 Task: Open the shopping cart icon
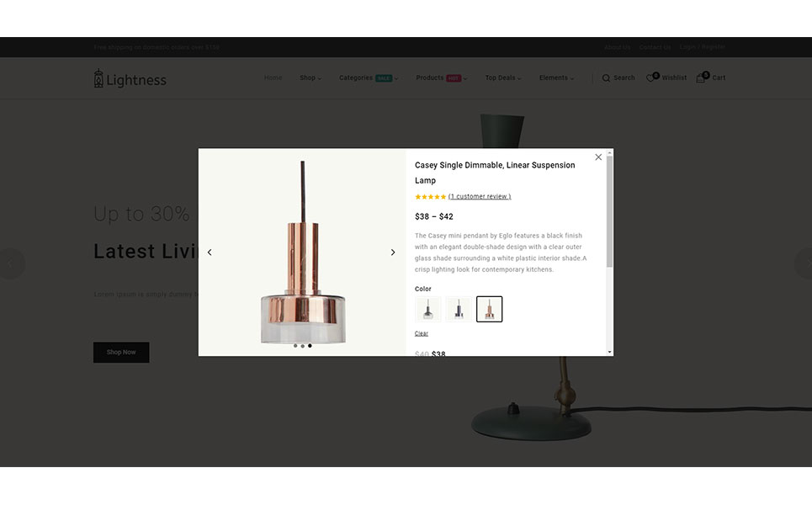coord(701,77)
